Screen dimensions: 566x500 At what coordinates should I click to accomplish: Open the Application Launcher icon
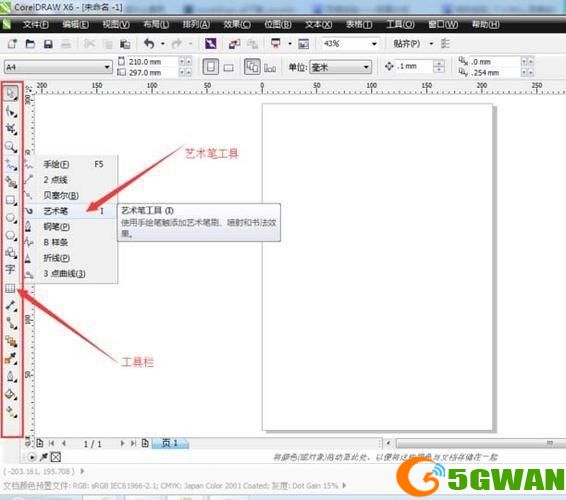point(276,44)
